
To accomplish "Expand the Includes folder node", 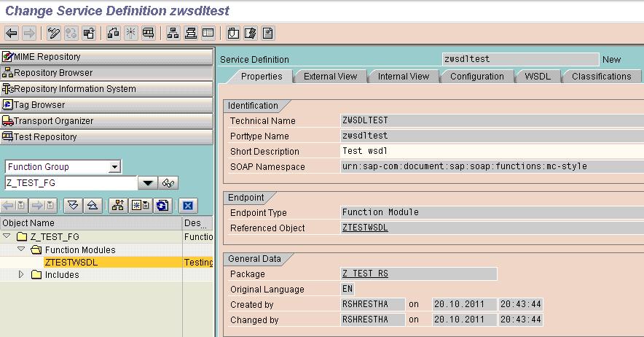I will click(x=21, y=274).
